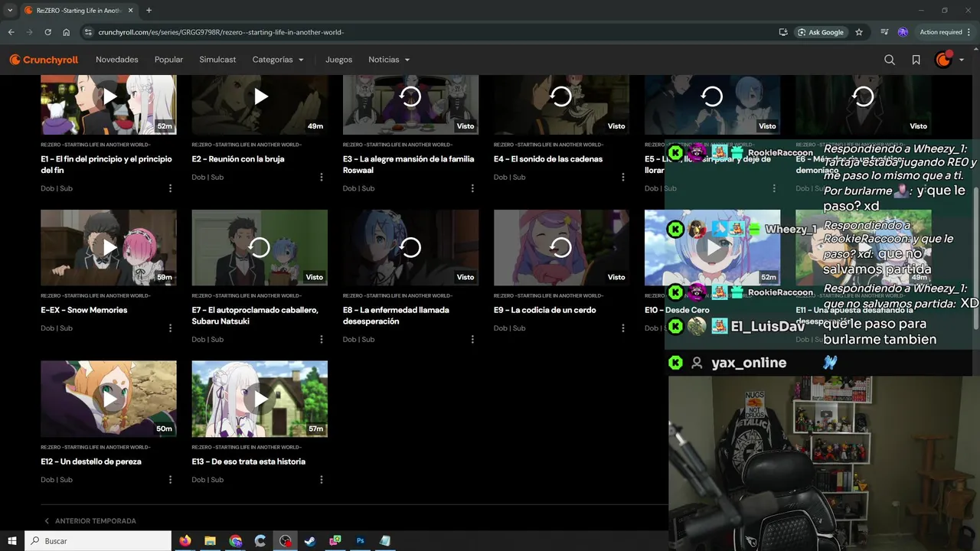Viewport: 980px width, 551px height.
Task: Play E1 El fin del principio thumbnail
Action: [x=109, y=104]
